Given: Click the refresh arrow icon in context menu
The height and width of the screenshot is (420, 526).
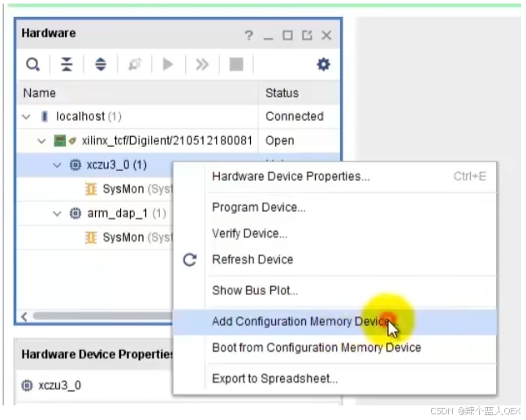Looking at the screenshot, I should (x=189, y=259).
